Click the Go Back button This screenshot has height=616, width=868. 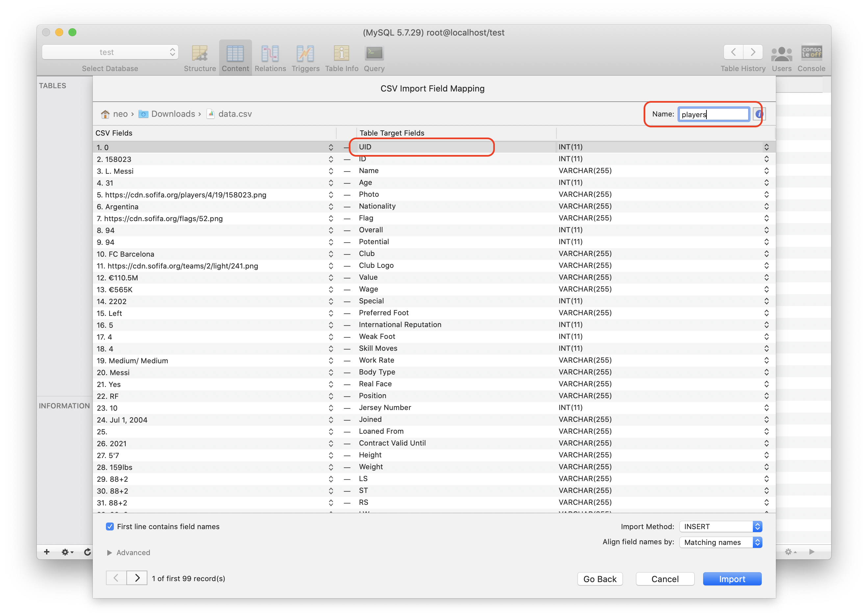click(x=600, y=578)
